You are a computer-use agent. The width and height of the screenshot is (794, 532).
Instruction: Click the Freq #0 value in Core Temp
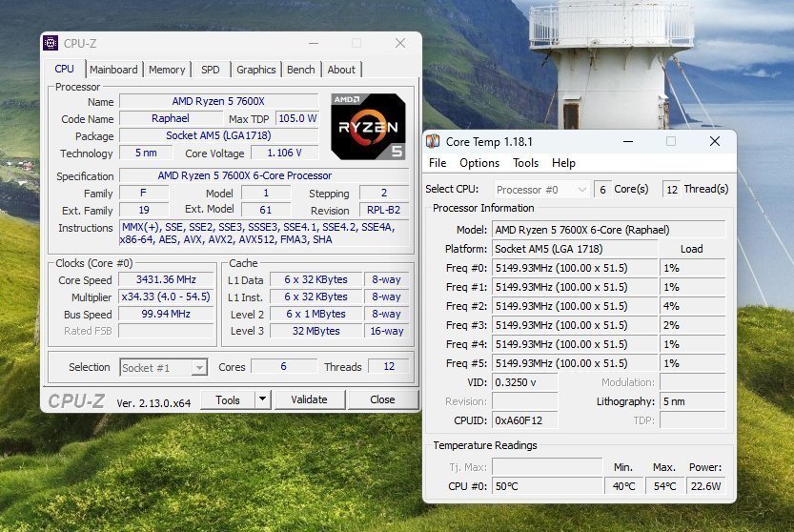(575, 268)
